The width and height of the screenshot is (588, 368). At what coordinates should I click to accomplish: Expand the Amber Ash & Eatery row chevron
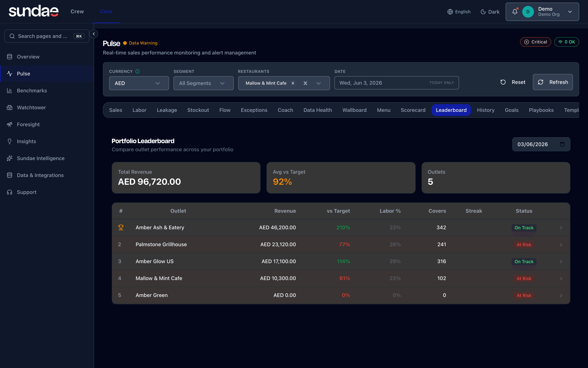click(x=561, y=228)
